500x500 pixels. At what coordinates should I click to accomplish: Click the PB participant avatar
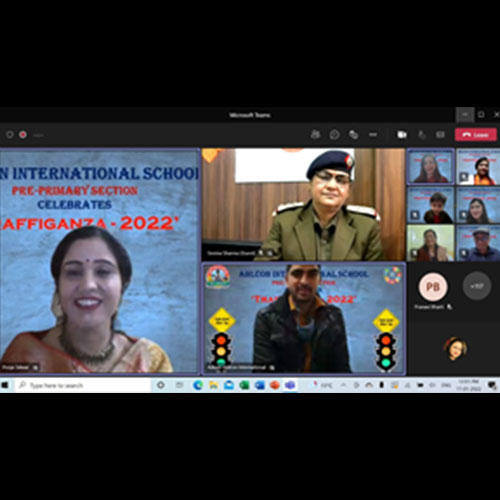click(x=433, y=287)
